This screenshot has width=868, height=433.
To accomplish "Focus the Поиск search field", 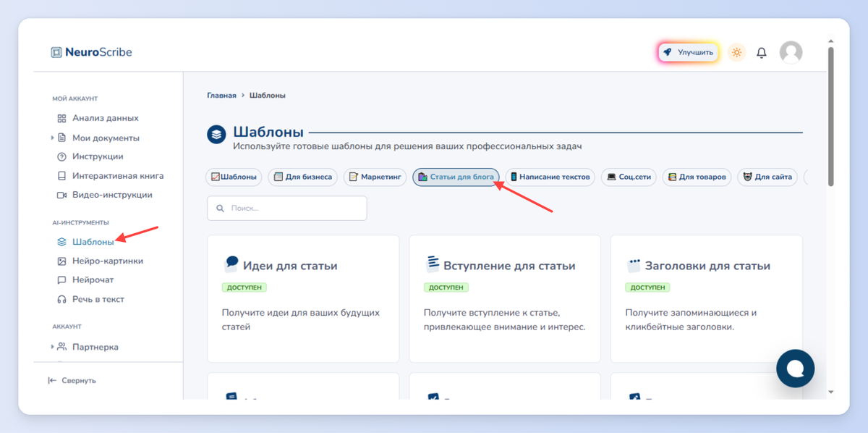I will 287,208.
